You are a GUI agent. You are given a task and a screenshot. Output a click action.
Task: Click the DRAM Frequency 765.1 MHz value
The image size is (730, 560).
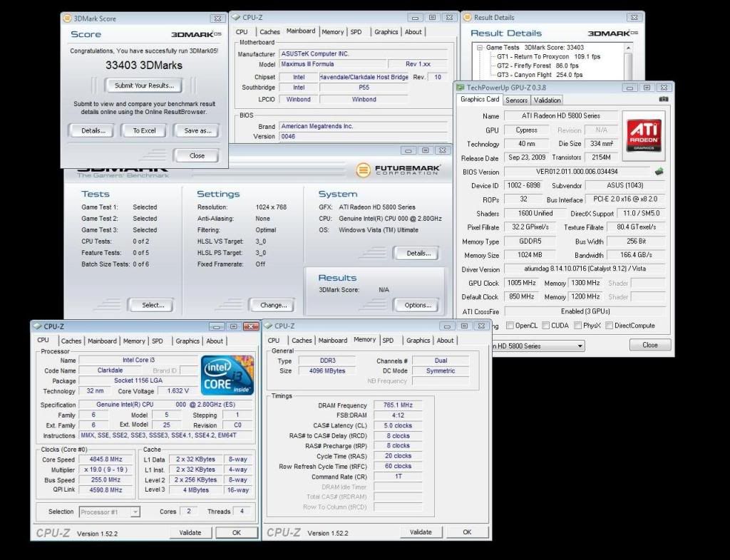(x=398, y=405)
